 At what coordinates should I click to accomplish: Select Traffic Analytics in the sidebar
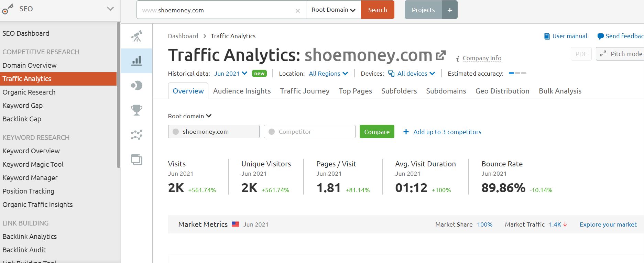pos(58,79)
